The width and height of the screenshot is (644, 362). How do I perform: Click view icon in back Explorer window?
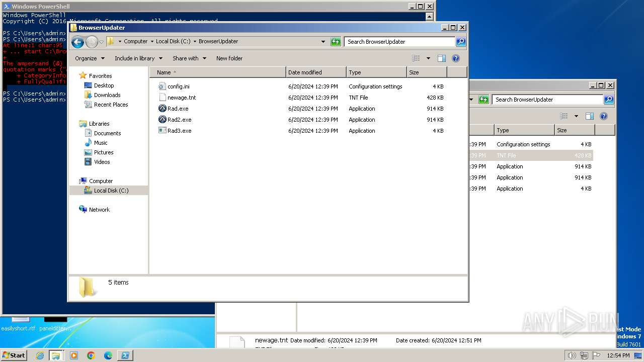[564, 116]
